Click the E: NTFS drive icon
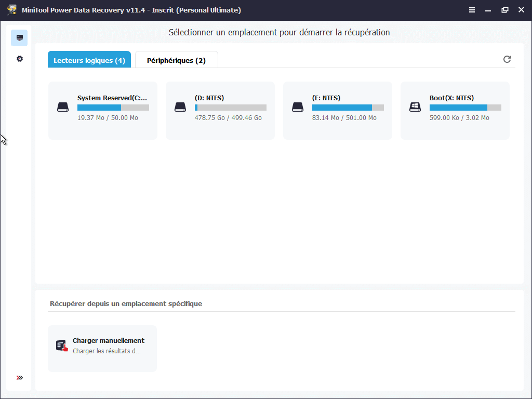 pyautogui.click(x=298, y=107)
